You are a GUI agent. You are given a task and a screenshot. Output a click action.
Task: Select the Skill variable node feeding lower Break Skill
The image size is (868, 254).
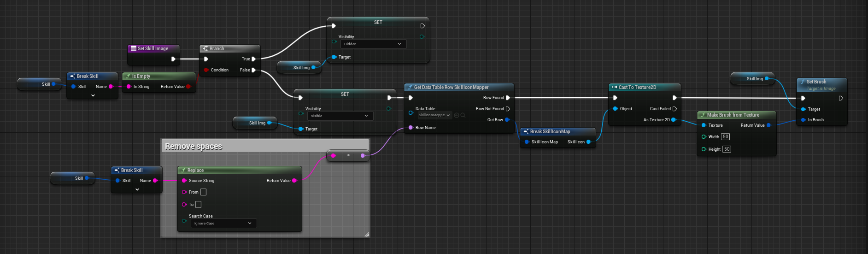72,178
